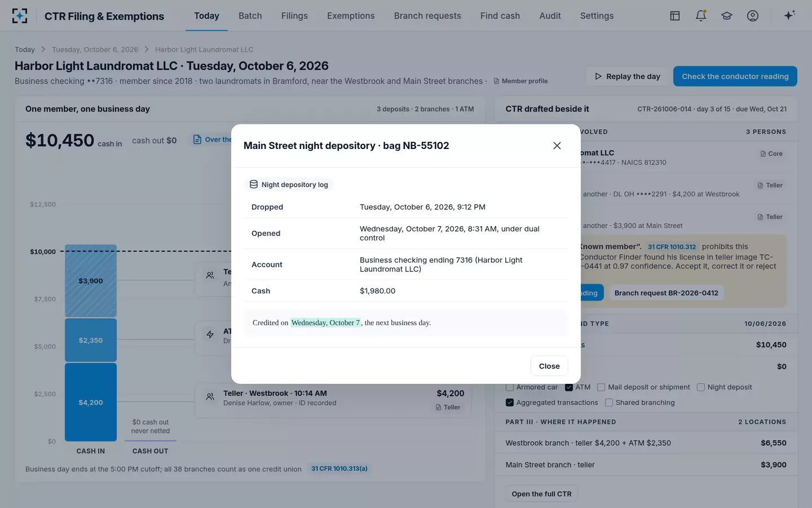Open notifications bell
The height and width of the screenshot is (508, 812).
point(701,16)
